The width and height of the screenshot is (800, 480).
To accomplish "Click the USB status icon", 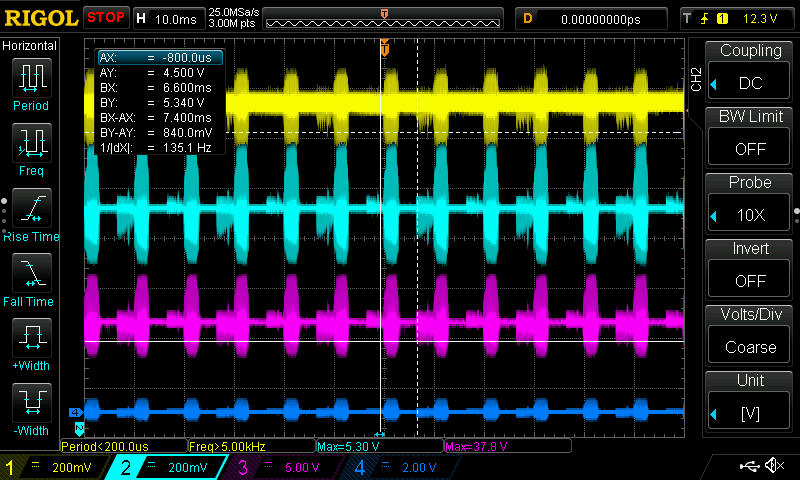I will point(748,466).
